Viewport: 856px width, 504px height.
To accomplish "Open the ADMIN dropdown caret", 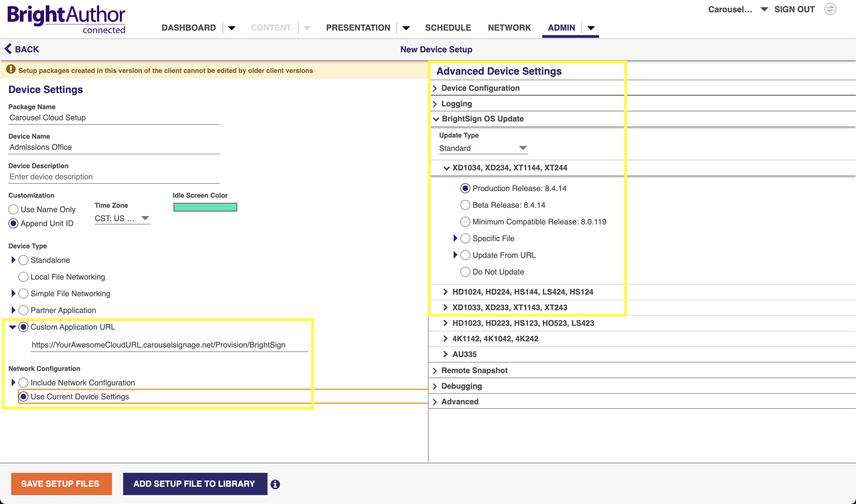I will pos(591,28).
